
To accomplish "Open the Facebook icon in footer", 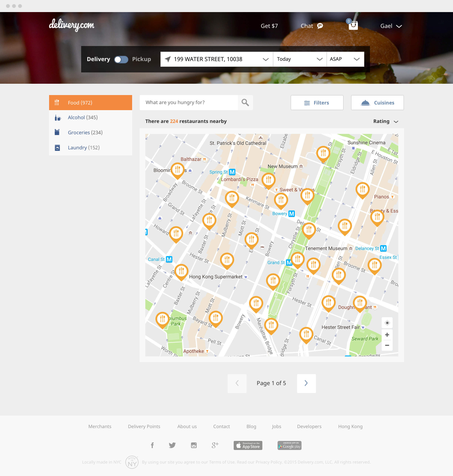I will (x=152, y=445).
